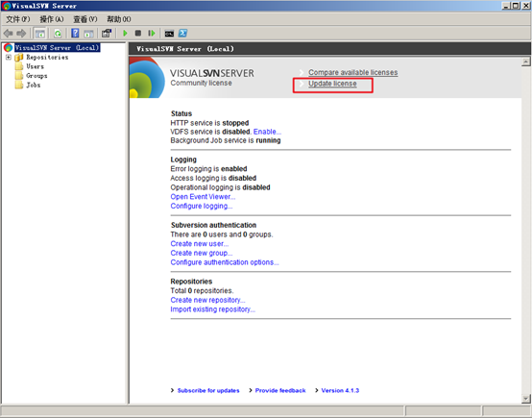Select the Groups tree item
This screenshot has height=418, width=532.
(x=36, y=75)
